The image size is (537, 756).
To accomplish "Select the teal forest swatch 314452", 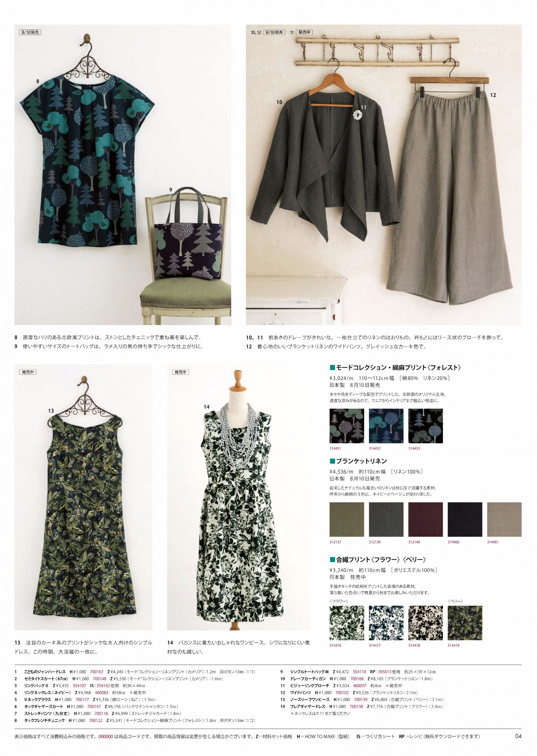I will (x=386, y=426).
